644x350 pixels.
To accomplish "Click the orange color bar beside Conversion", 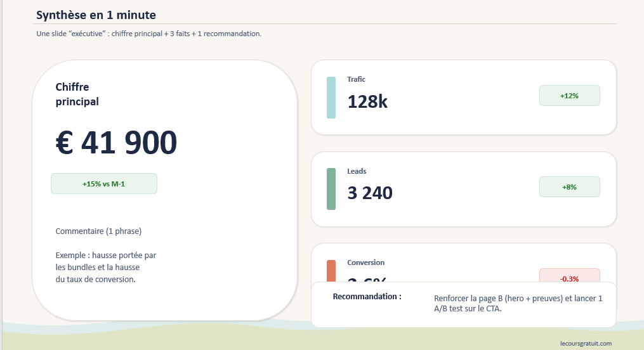I will (x=331, y=271).
